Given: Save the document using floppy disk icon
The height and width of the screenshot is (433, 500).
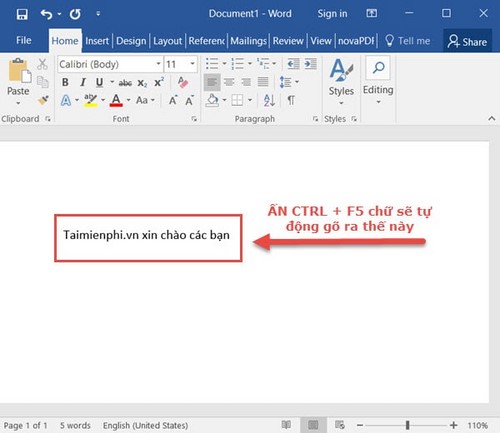Looking at the screenshot, I should pos(22,14).
